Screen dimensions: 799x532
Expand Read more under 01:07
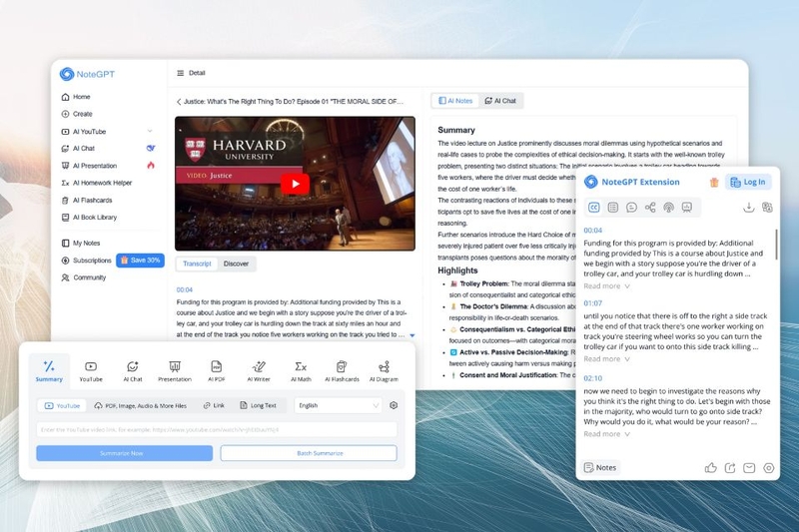[607, 359]
